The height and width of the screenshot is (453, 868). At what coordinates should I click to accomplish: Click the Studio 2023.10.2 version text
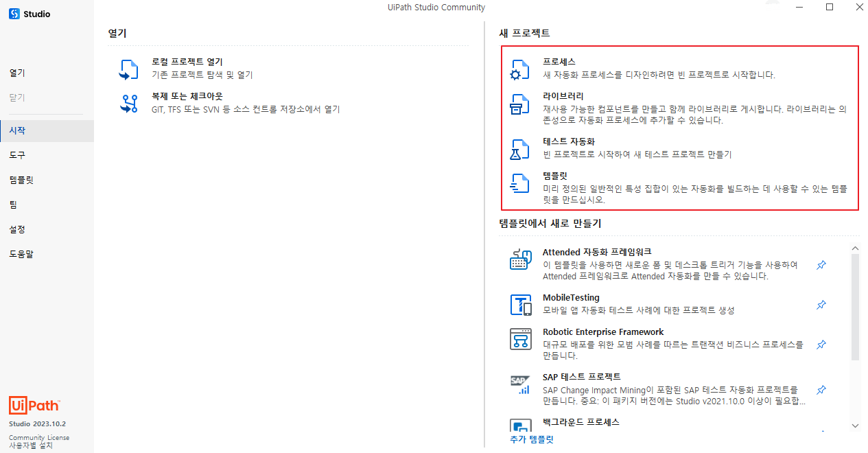click(x=37, y=424)
